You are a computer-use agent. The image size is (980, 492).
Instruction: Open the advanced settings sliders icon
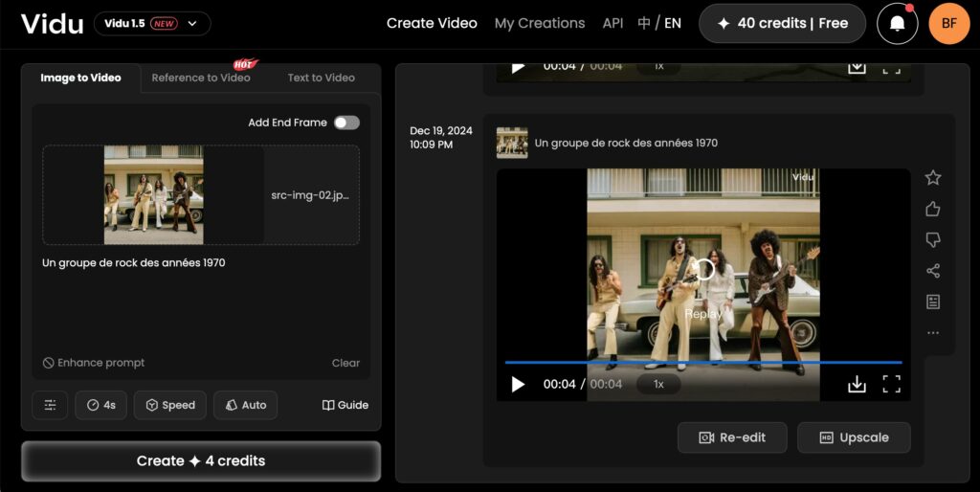point(50,405)
